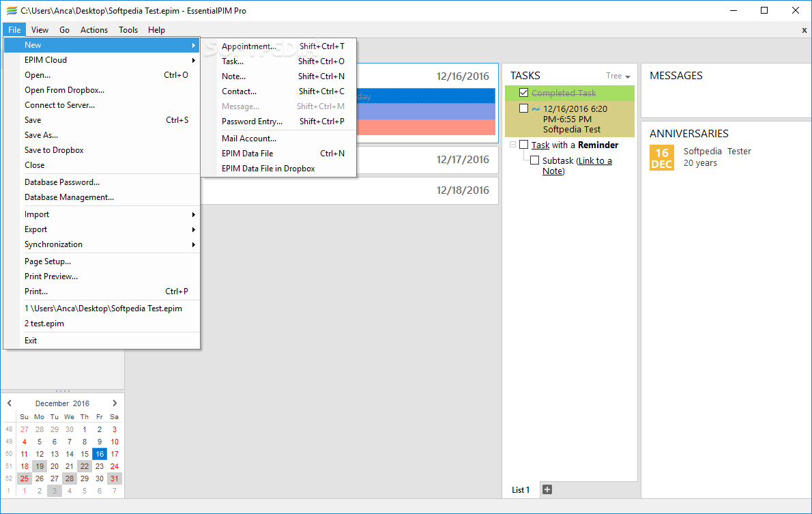Expand the Import submenu
Image resolution: width=812 pixels, height=514 pixels.
[102, 214]
